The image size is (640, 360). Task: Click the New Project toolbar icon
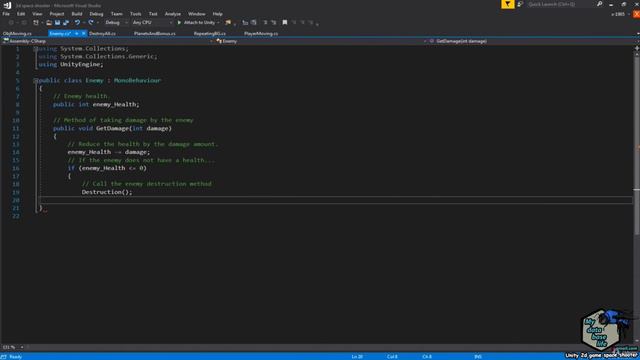click(36, 23)
